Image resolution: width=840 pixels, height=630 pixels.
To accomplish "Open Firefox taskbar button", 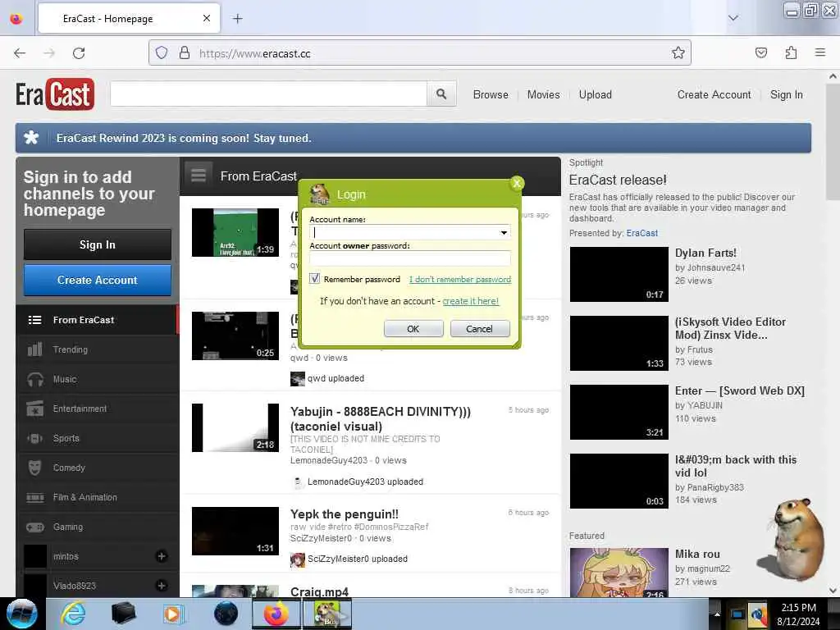I will tap(276, 614).
